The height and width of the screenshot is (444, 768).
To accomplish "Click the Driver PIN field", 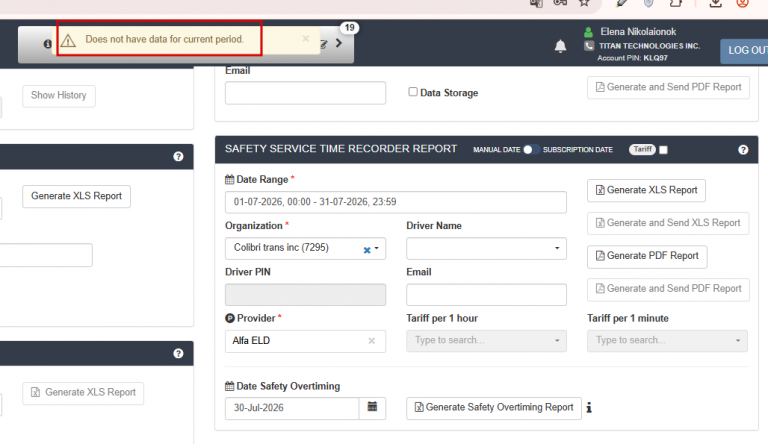I will point(305,295).
